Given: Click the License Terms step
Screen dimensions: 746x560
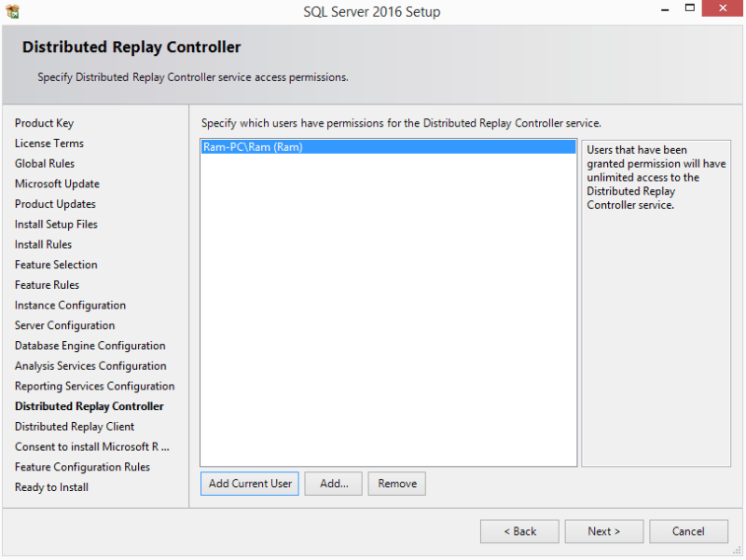Looking at the screenshot, I should [49, 143].
